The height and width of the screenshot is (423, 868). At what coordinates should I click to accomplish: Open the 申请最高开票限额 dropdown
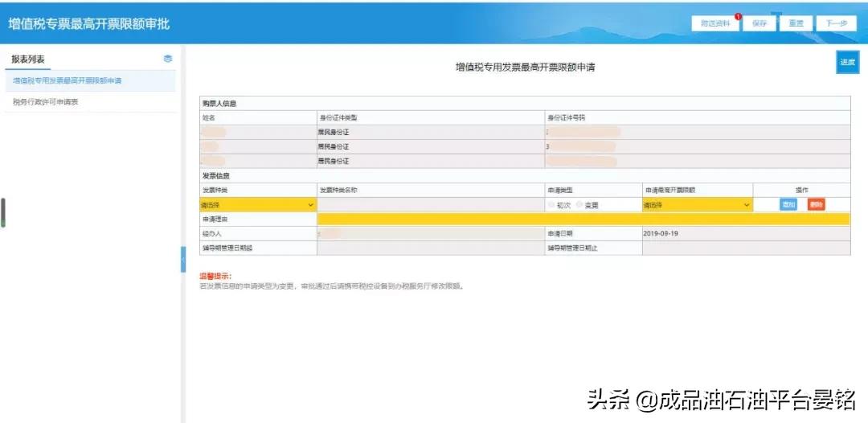point(698,205)
